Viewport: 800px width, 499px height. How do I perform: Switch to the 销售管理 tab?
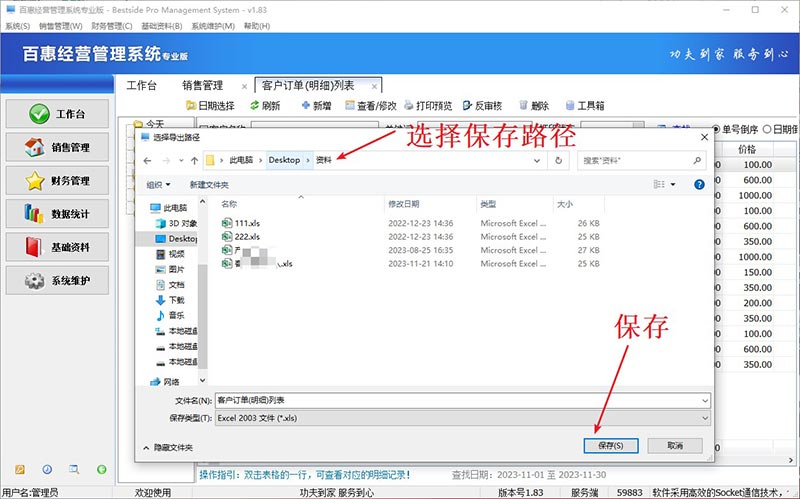tap(203, 85)
